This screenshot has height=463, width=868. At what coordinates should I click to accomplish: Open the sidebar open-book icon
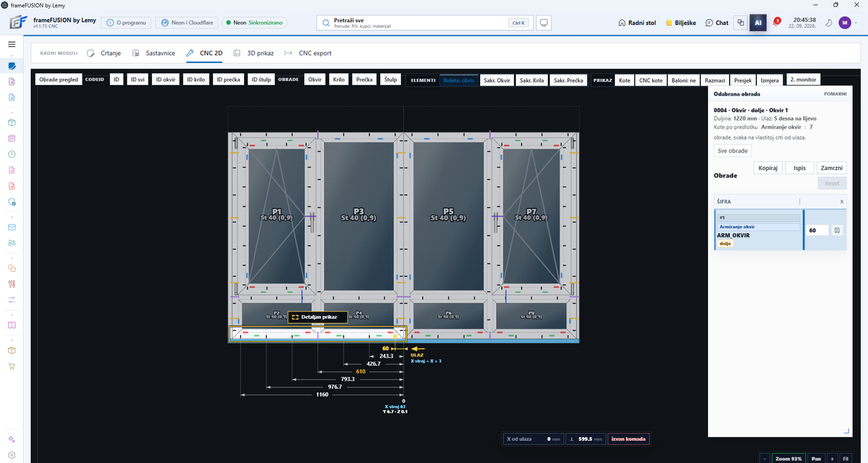12,325
